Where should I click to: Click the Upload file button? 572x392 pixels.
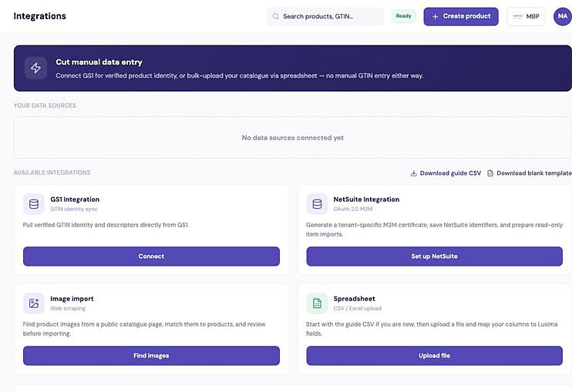[x=435, y=356]
